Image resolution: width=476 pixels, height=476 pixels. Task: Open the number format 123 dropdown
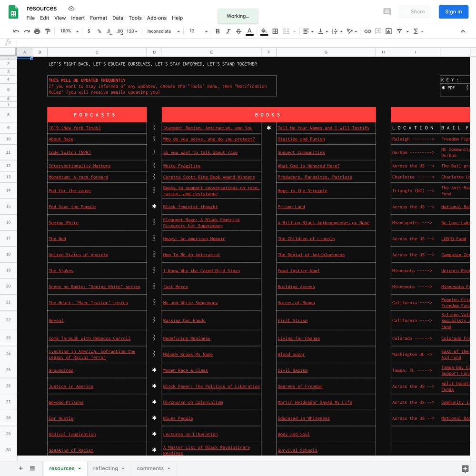pos(132,31)
